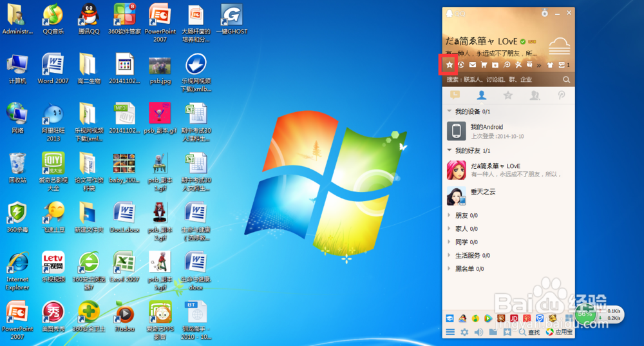Open the favorites bookmark star icon in QQ

(x=507, y=332)
